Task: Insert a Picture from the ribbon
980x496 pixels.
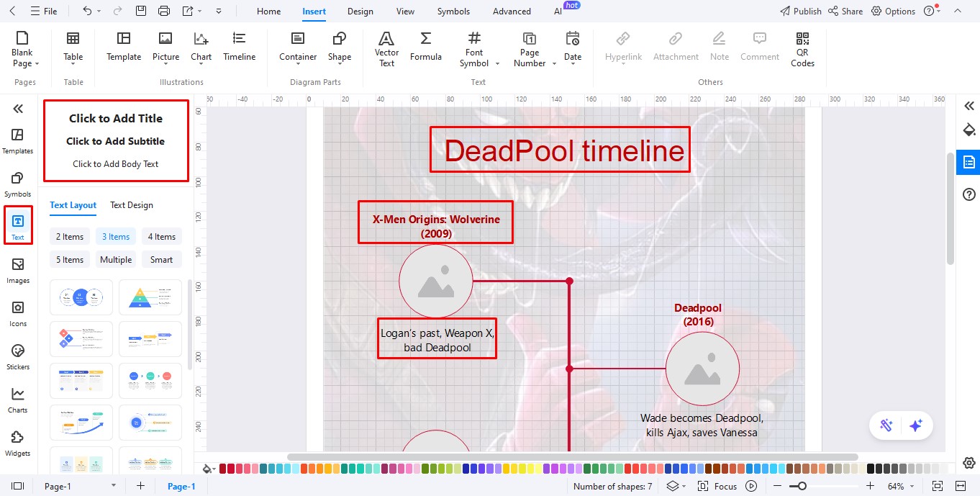Action: coord(165,48)
